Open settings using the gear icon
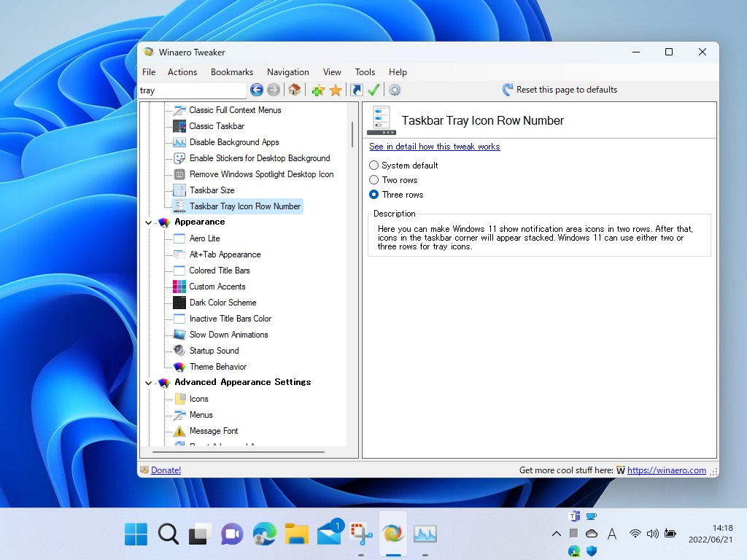Screen dimensions: 747x560 pos(395,90)
